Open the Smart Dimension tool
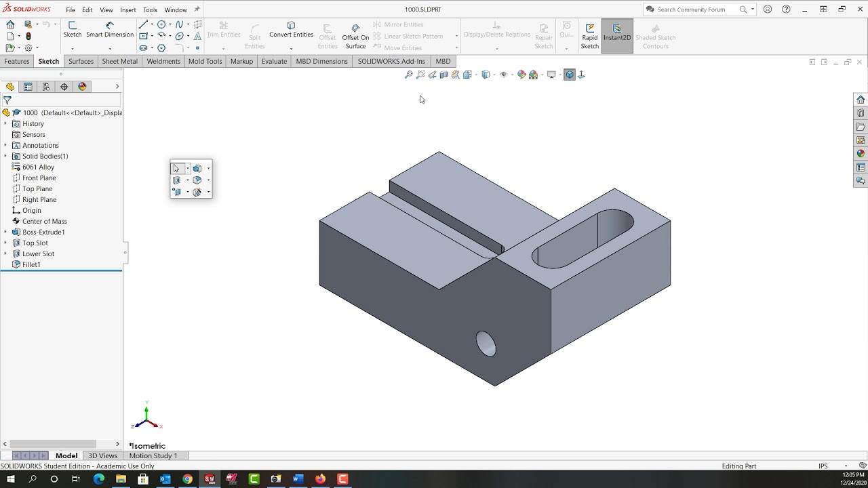Screen dimensions: 868x488 pyautogui.click(x=110, y=30)
